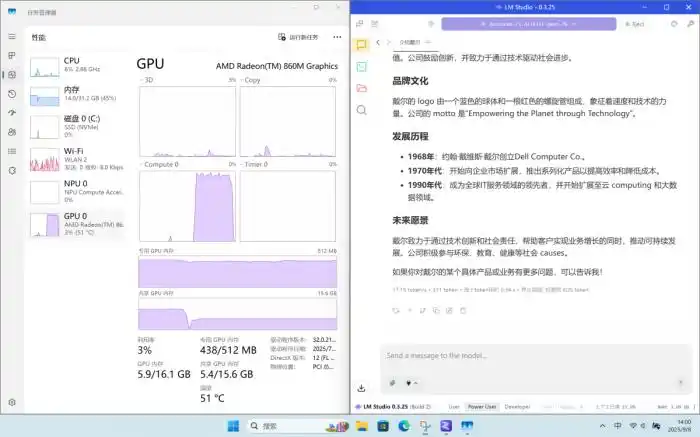Screen dimensions: 700x437
Task: Regenerate the assistant response icon
Action: (x=396, y=311)
